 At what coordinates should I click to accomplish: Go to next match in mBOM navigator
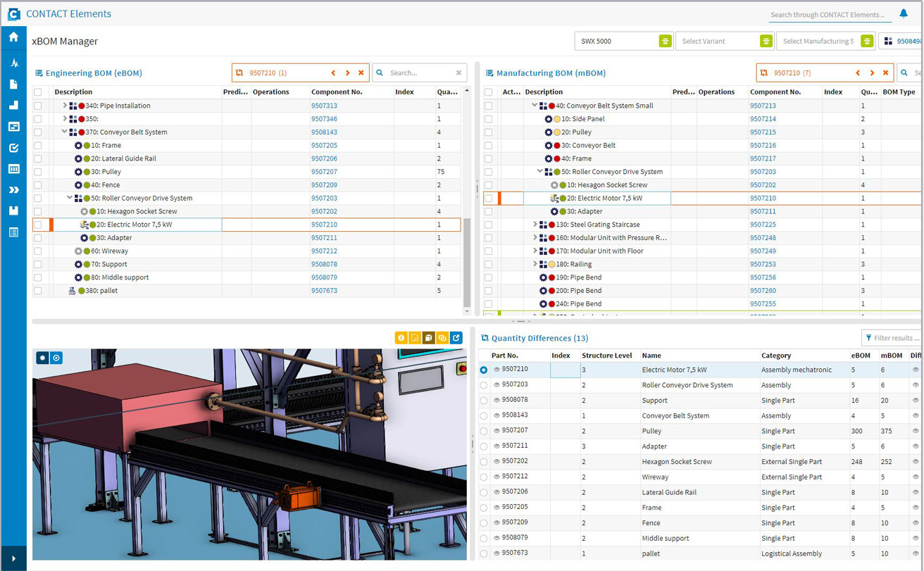tap(872, 73)
